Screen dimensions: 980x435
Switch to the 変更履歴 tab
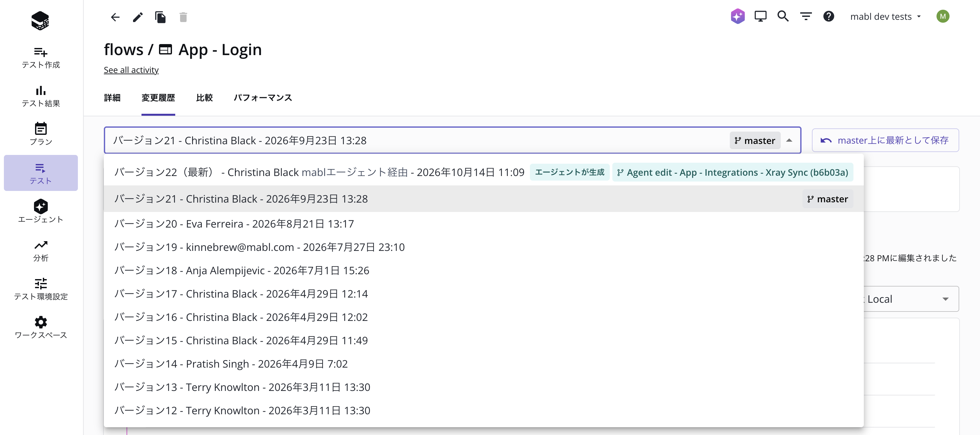pos(158,98)
